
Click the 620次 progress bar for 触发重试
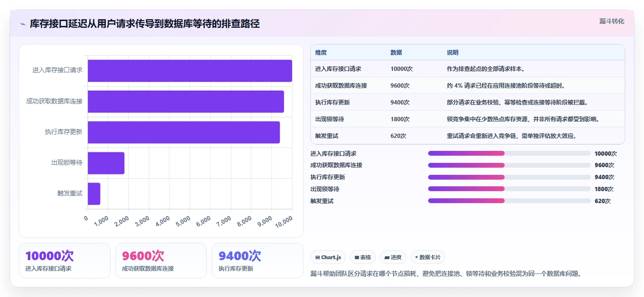[509, 201]
